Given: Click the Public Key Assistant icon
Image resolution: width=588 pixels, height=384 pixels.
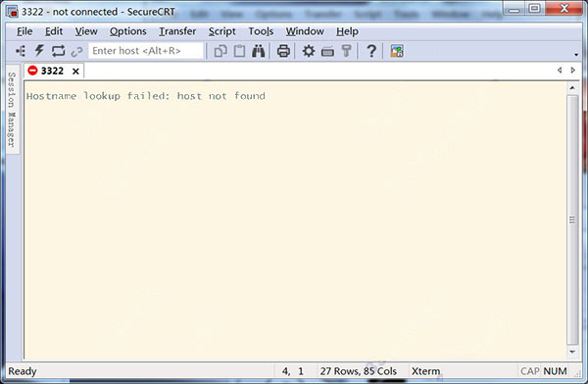Looking at the screenshot, I should click(346, 51).
